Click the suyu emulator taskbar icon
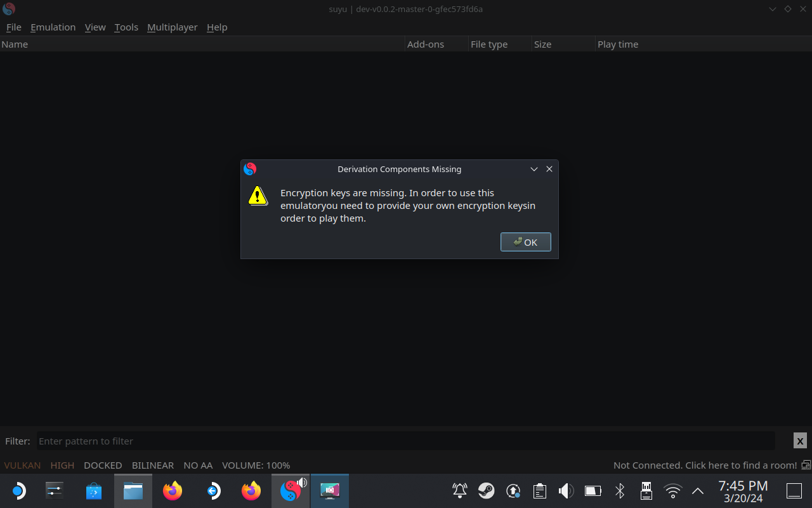The width and height of the screenshot is (812, 508). 291,491
